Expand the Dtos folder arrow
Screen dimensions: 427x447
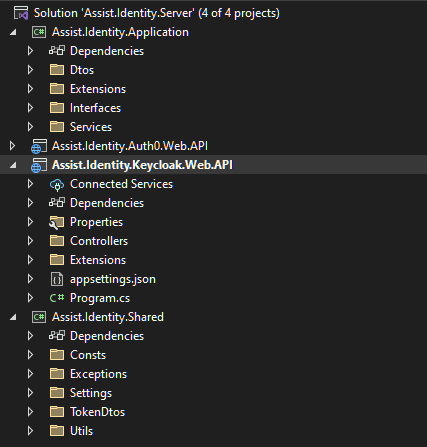30,70
